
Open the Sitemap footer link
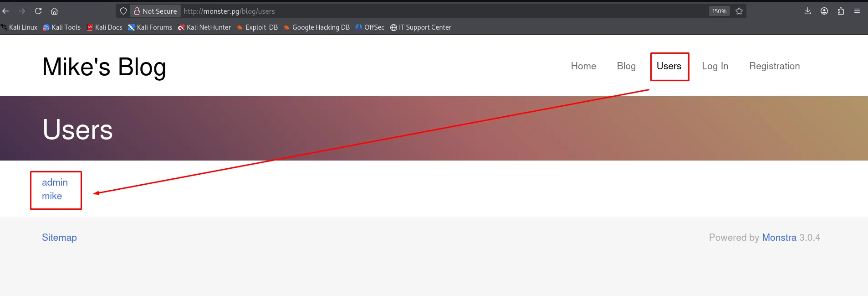click(x=59, y=238)
